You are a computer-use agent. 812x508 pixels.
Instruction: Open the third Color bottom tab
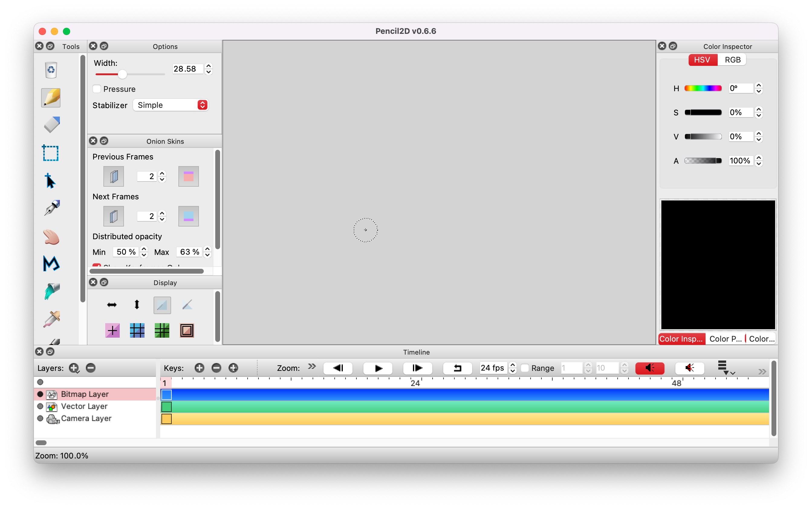coord(761,339)
